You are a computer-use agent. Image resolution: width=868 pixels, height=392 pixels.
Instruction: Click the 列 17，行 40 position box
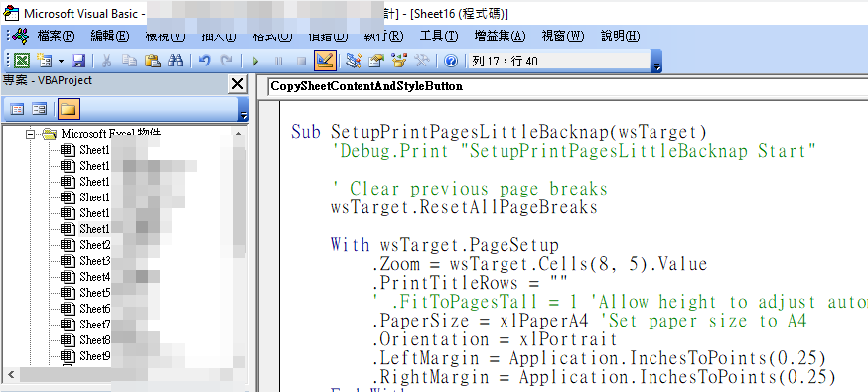559,61
